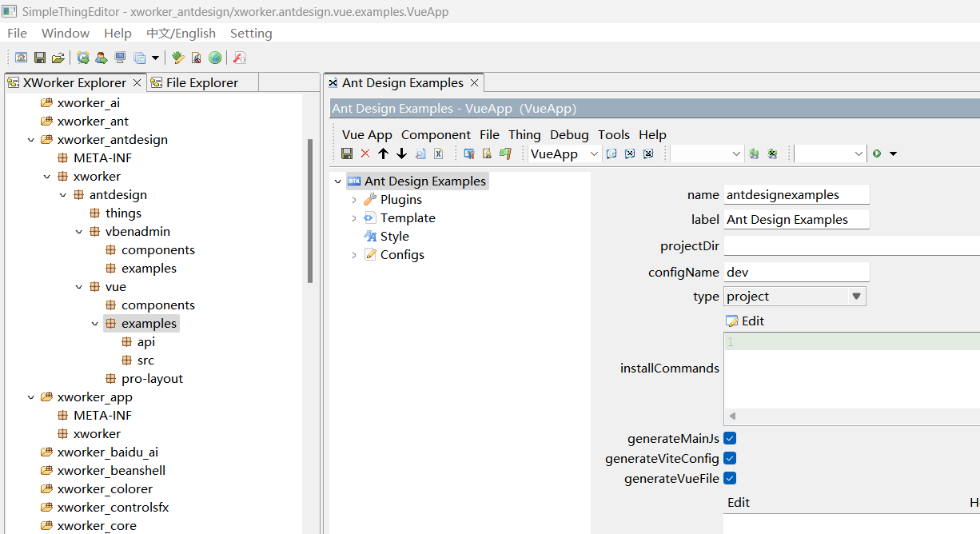Click the green flag icon in editor toolbar
This screenshot has height=534, width=980.
point(505,153)
